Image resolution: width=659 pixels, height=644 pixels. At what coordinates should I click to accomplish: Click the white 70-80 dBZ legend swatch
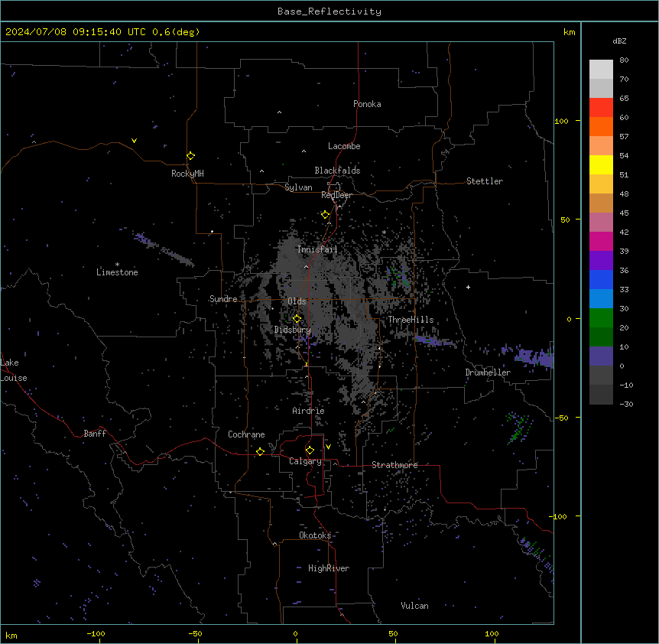pos(601,70)
